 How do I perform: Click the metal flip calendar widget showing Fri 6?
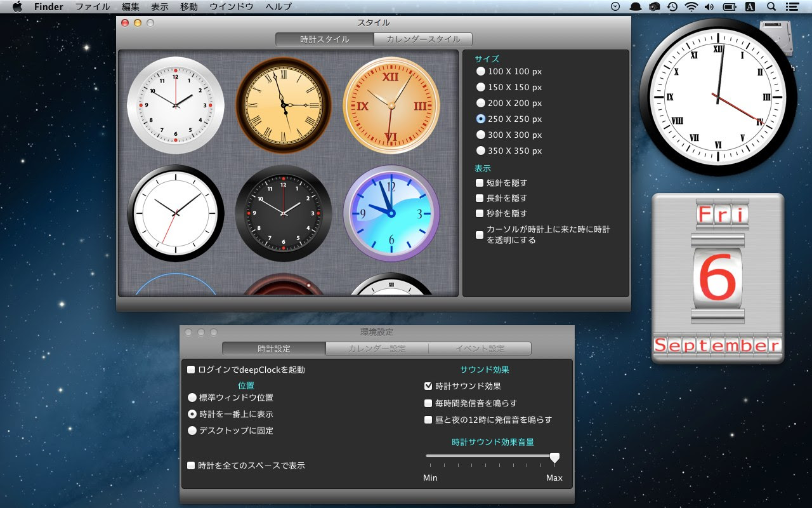click(718, 278)
